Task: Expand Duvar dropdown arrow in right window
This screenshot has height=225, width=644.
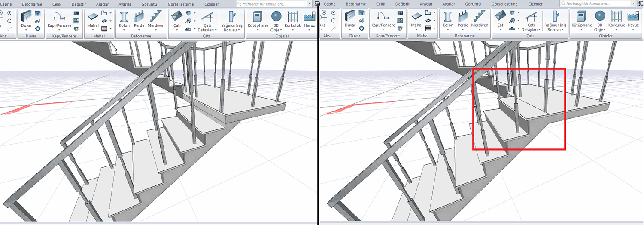Action: 350,30
